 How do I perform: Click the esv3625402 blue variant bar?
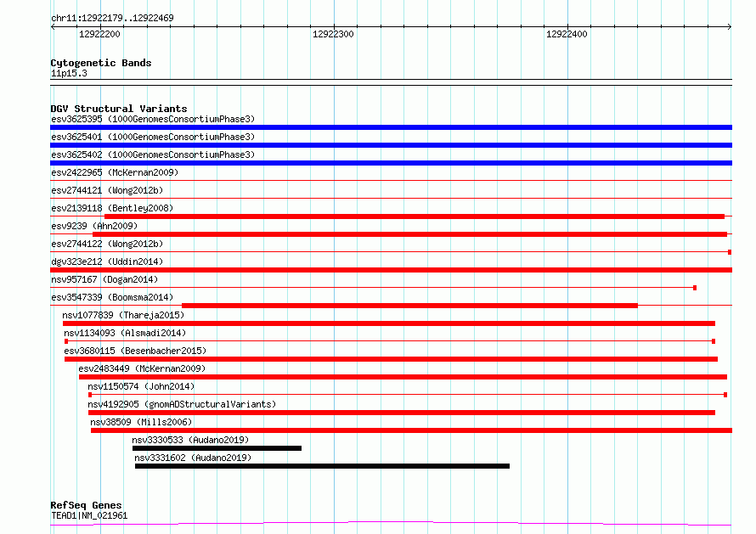(391, 163)
